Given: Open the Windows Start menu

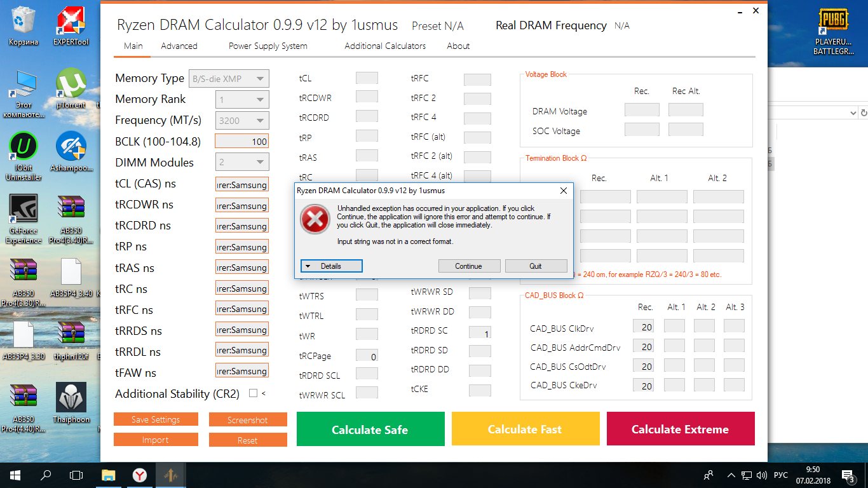Looking at the screenshot, I should (x=15, y=474).
